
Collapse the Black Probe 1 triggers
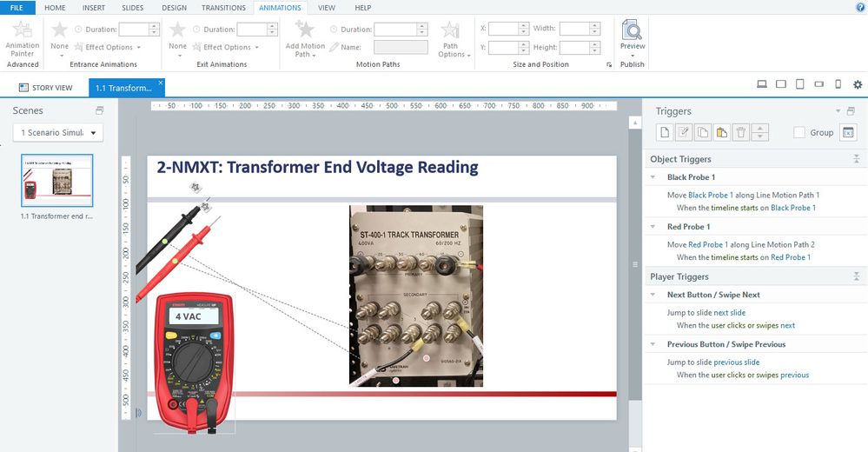[x=653, y=177]
